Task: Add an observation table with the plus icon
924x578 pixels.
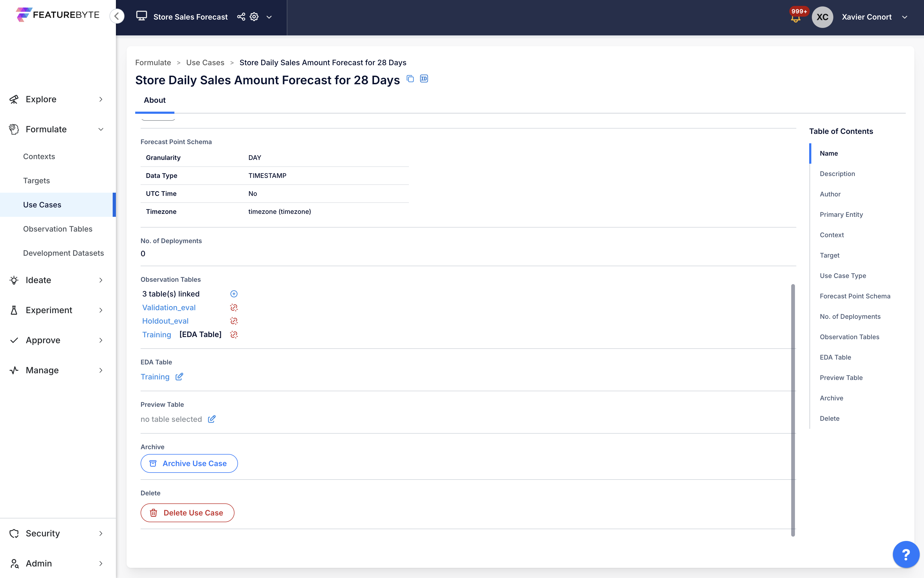Action: coord(233,294)
